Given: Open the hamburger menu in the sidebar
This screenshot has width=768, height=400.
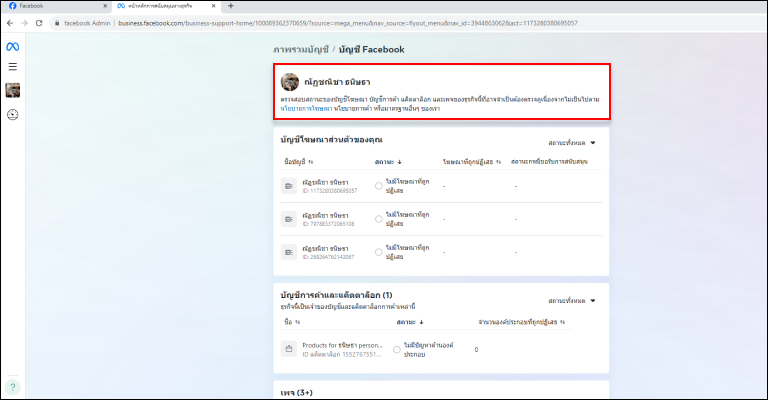Looking at the screenshot, I should point(13,67).
